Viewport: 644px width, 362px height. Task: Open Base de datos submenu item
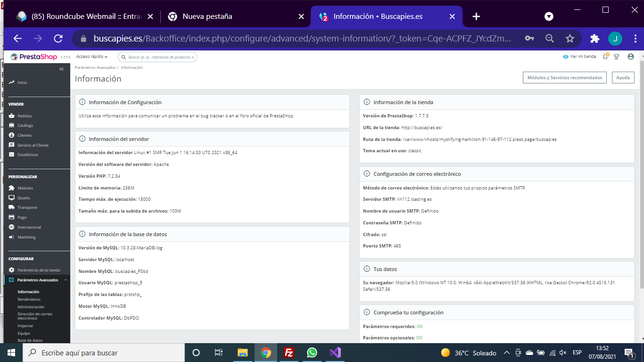coord(30,340)
